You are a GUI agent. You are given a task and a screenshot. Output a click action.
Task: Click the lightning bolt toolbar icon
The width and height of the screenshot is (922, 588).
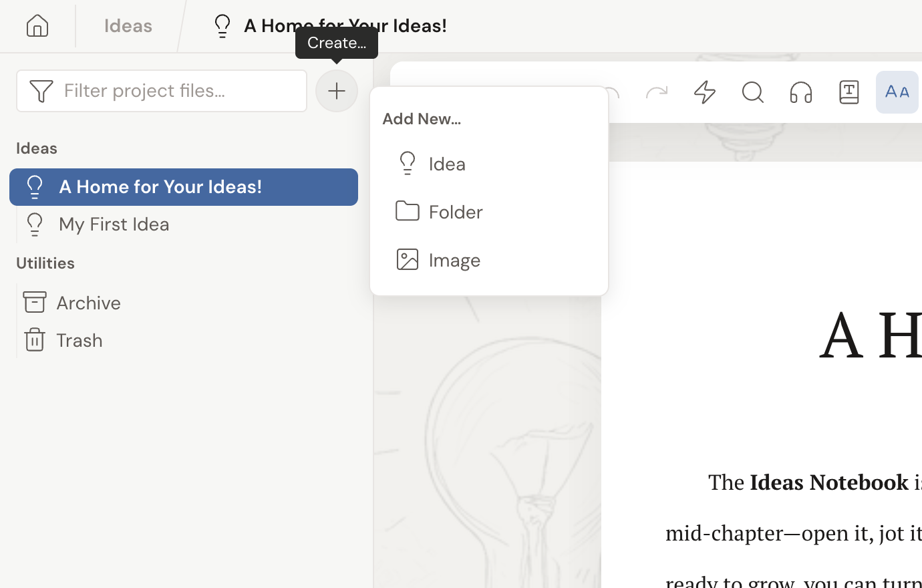pos(705,92)
